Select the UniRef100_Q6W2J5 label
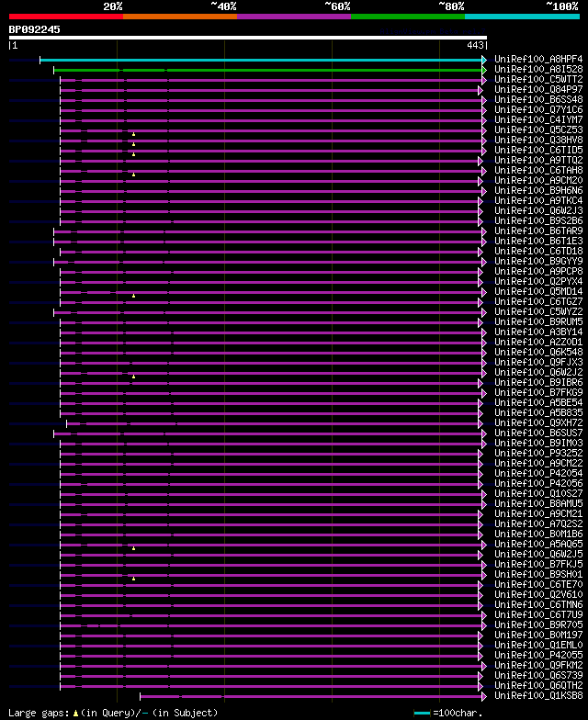Screen dimensions: 588x720 [x=538, y=555]
